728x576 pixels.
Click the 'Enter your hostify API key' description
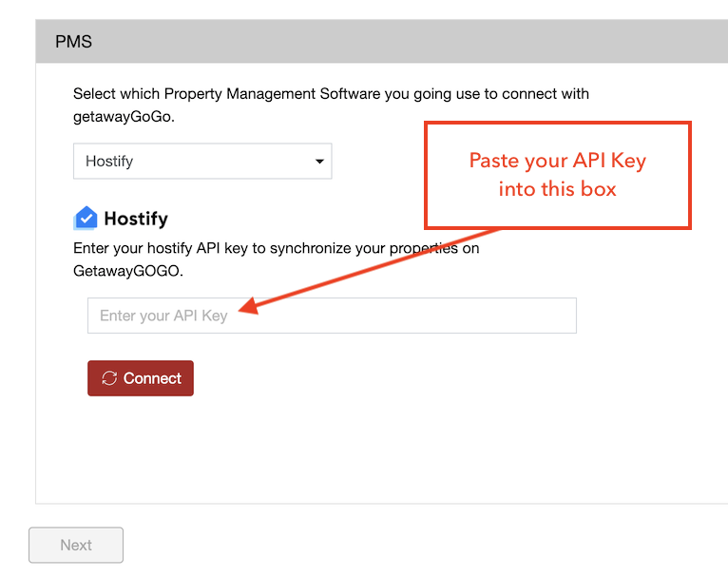coord(277,259)
